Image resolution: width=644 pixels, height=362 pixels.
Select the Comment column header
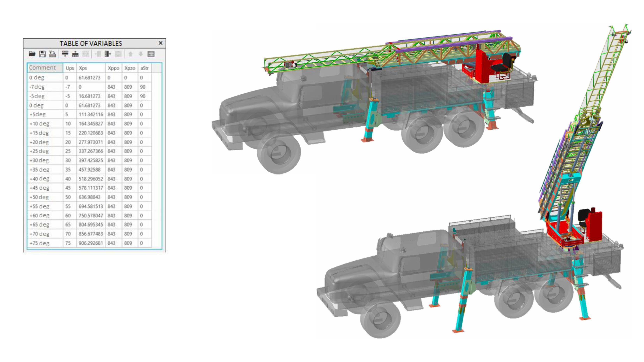pyautogui.click(x=45, y=68)
